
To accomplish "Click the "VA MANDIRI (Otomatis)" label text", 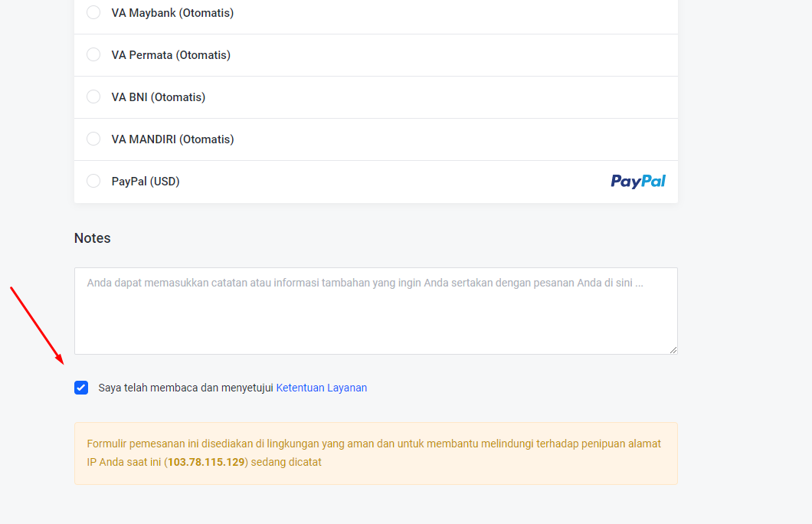I will coord(172,139).
